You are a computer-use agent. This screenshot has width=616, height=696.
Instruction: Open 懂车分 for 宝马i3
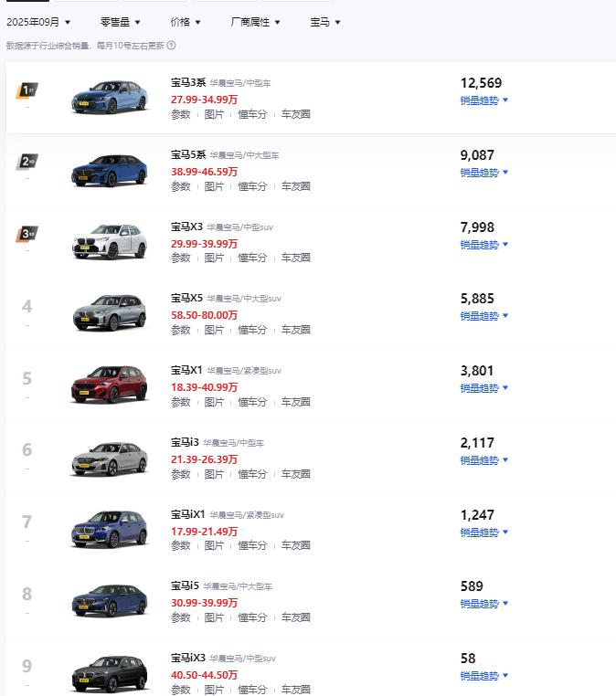(252, 474)
